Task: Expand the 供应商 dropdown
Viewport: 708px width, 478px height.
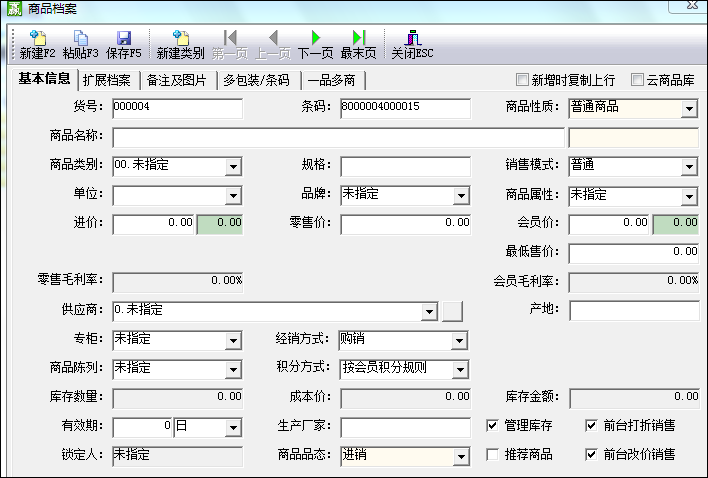Action: pos(429,311)
